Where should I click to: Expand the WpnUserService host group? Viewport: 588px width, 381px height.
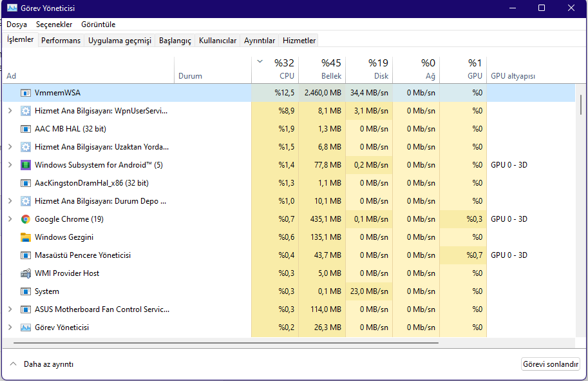pyautogui.click(x=10, y=111)
